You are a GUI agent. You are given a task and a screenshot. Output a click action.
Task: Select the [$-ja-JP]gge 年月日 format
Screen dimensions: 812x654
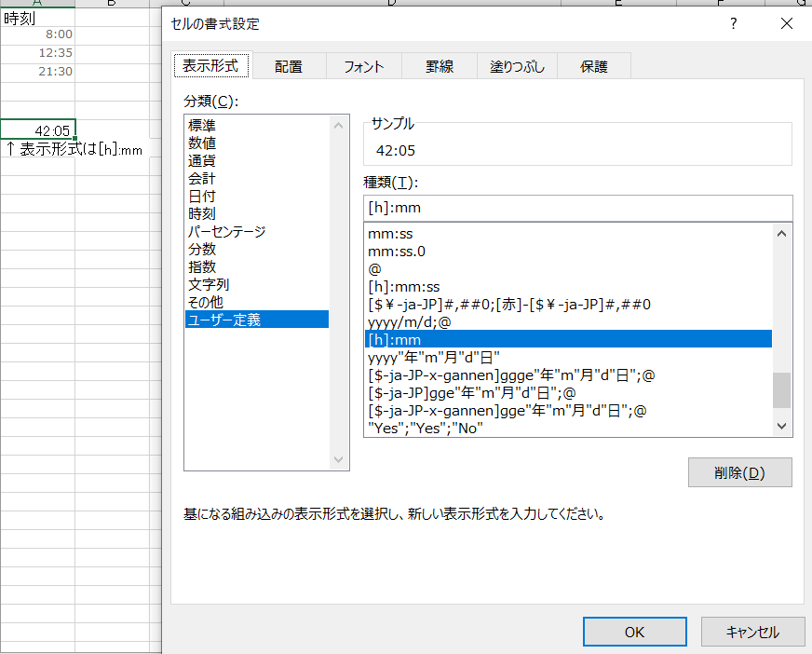point(568,392)
